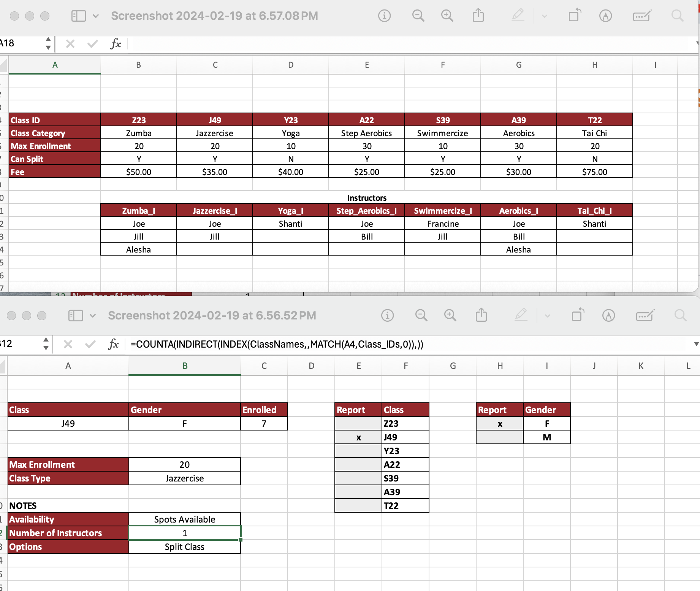Click the x report mark next to J49
This screenshot has width=700, height=591.
[x=358, y=437]
